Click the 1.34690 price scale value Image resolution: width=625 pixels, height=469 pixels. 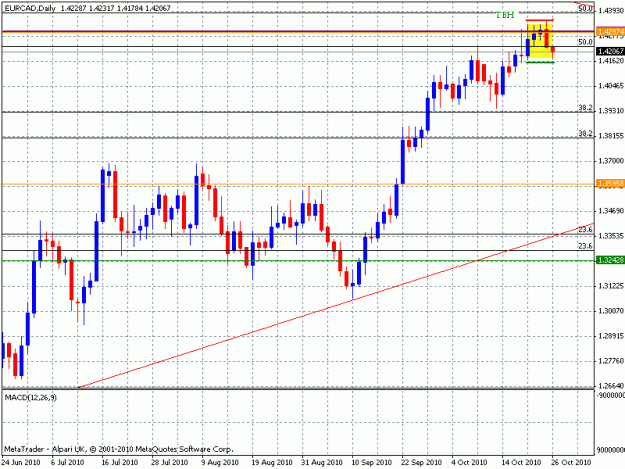coord(611,211)
